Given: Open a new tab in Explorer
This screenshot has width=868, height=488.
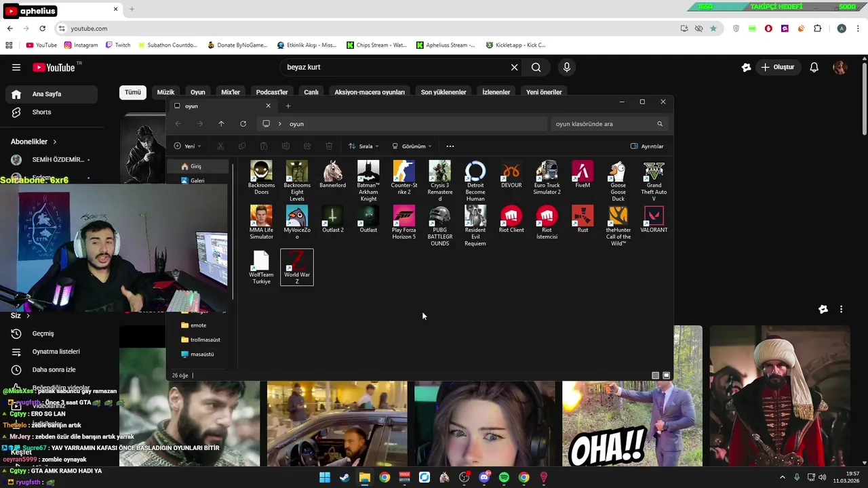Looking at the screenshot, I should pos(288,106).
